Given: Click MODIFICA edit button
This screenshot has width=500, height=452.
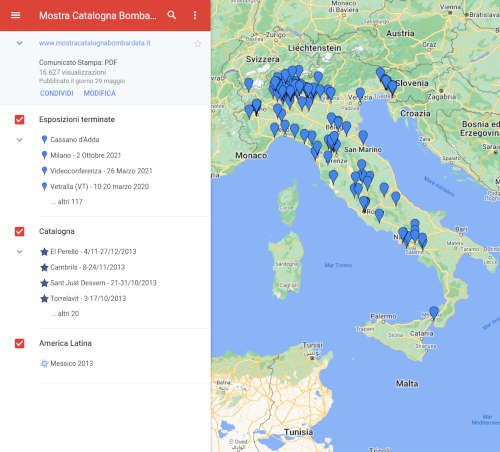Looking at the screenshot, I should coord(100,93).
